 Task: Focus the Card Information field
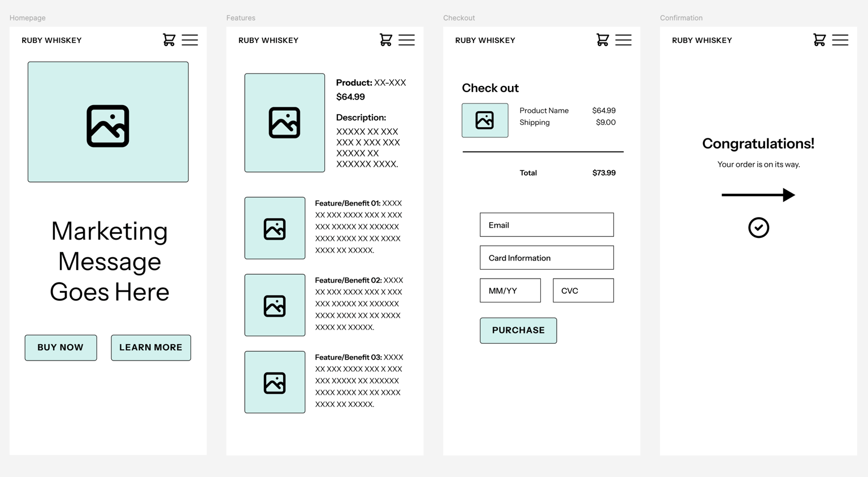[x=546, y=258]
